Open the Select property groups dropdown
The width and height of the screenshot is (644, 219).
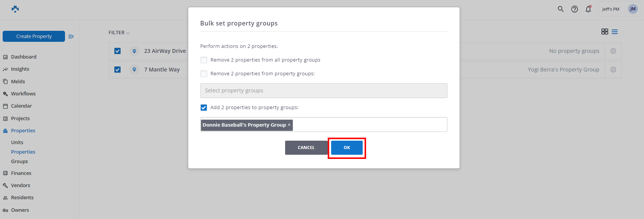tap(324, 90)
